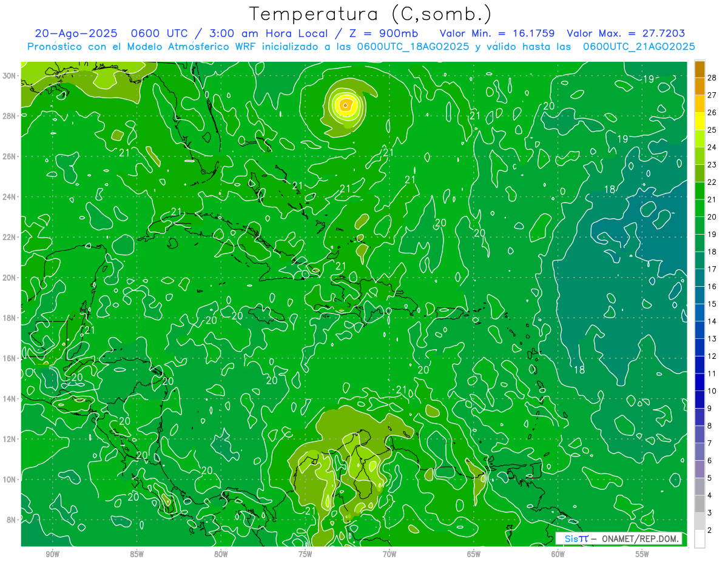Click the SisTT - ONAMET/REP.DOM. credit box
The image size is (728, 562).
[x=619, y=538]
